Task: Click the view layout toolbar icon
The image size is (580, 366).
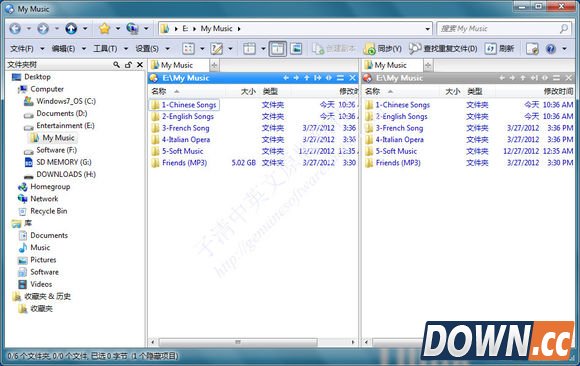Action: [x=249, y=48]
